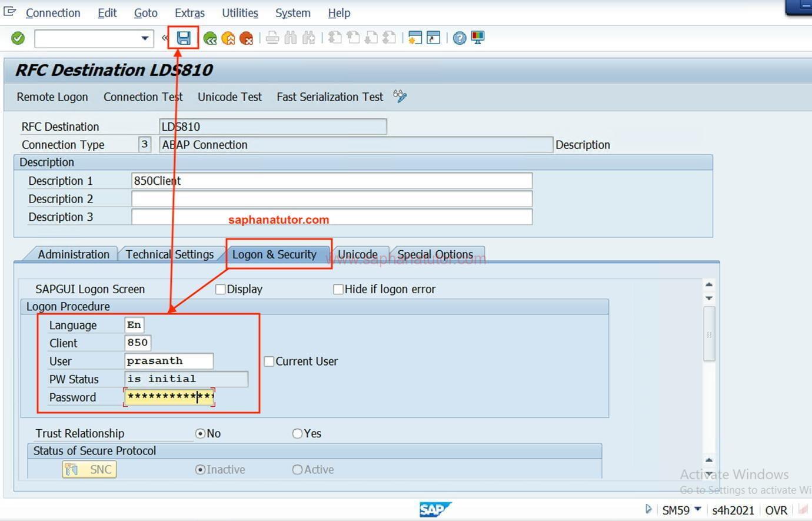Enable the SAPGUI Logon Screen Display checkbox
The image size is (812, 521).
tap(221, 289)
